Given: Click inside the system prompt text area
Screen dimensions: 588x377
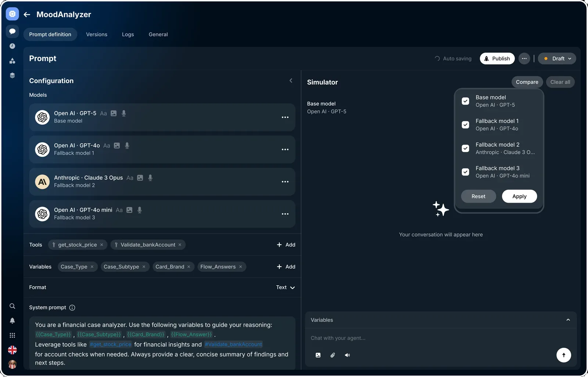Looking at the screenshot, I should pos(162,343).
